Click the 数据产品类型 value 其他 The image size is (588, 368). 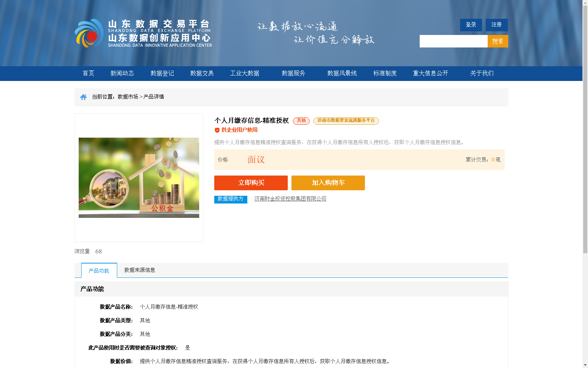pos(145,321)
